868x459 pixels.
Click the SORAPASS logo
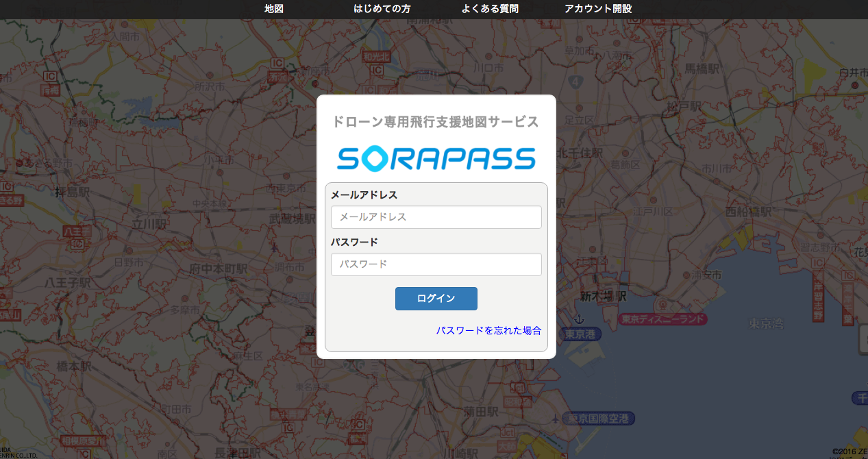[436, 158]
